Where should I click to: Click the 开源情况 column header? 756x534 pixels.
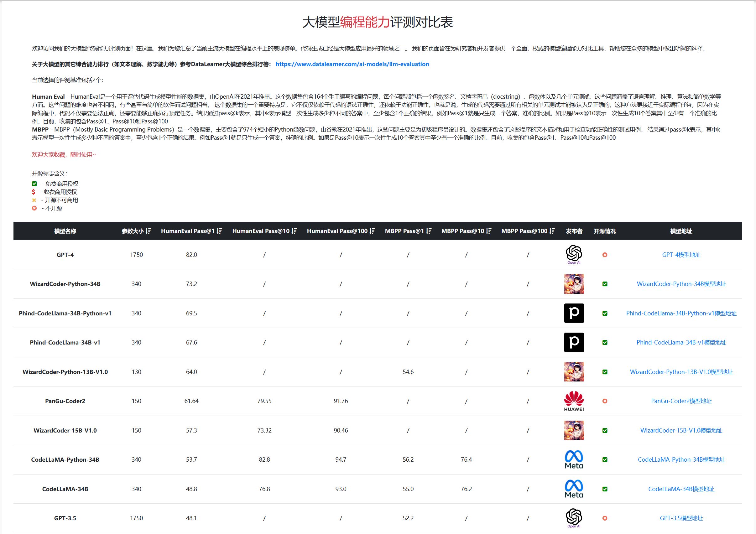(x=605, y=231)
